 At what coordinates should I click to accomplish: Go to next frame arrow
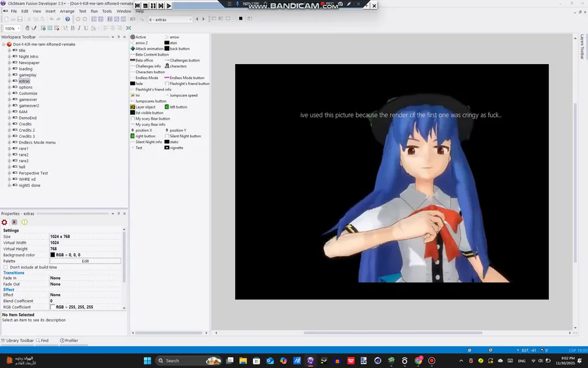click(204, 19)
